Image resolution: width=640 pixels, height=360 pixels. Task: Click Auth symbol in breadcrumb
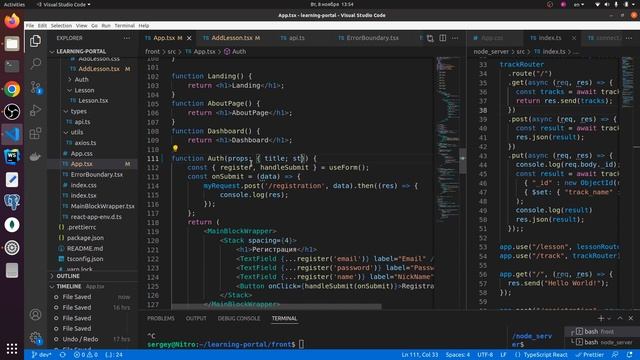click(235, 52)
